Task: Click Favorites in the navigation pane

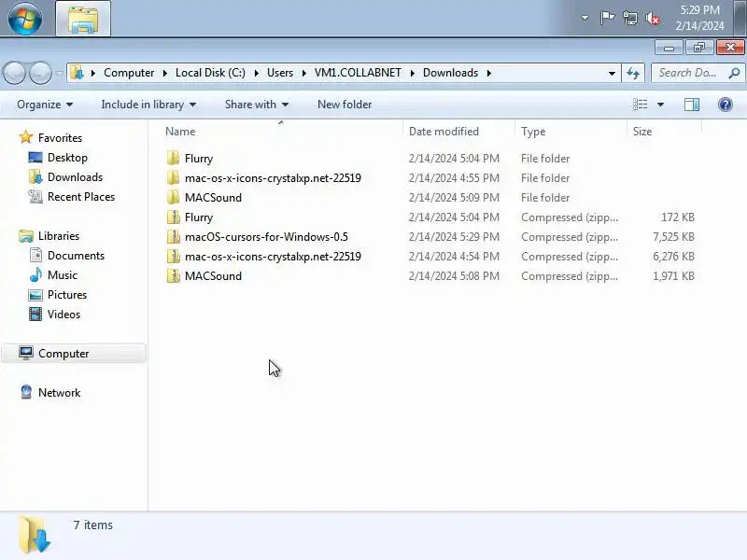Action: [60, 137]
